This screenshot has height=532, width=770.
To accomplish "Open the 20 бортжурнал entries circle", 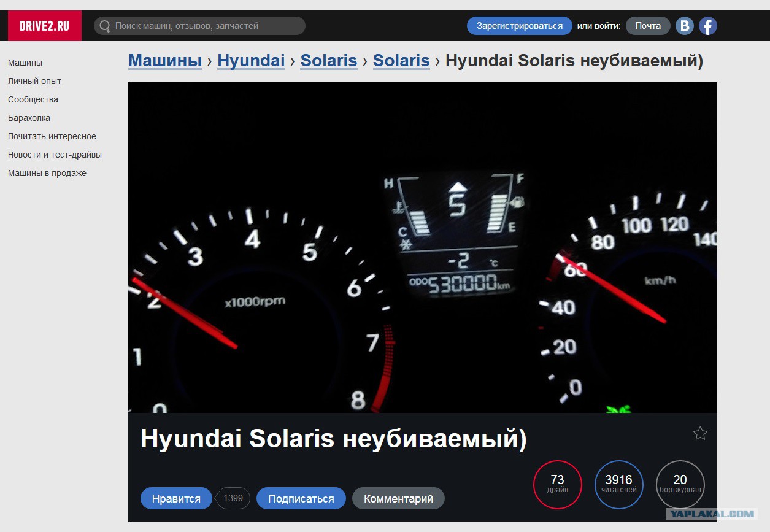I will (680, 485).
